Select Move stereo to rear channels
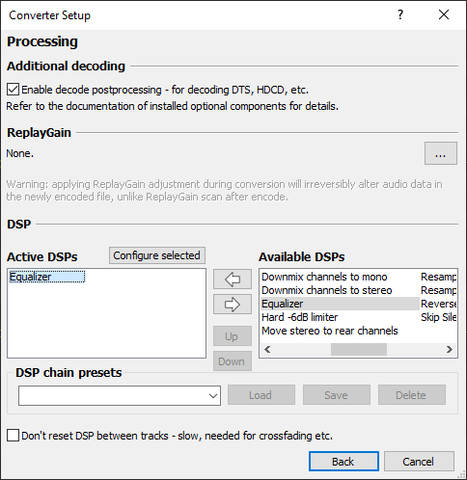The width and height of the screenshot is (467, 480). [330, 331]
